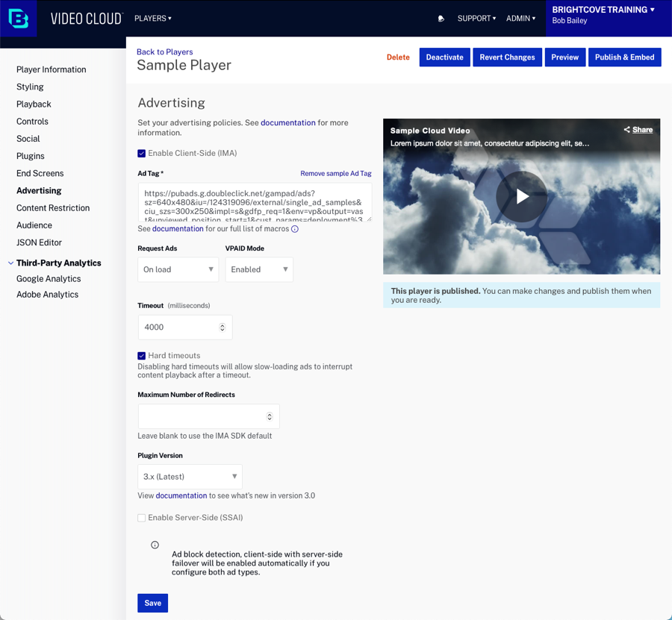The image size is (672, 620).
Task: Click the Publish & Embed button
Action: [x=624, y=57]
